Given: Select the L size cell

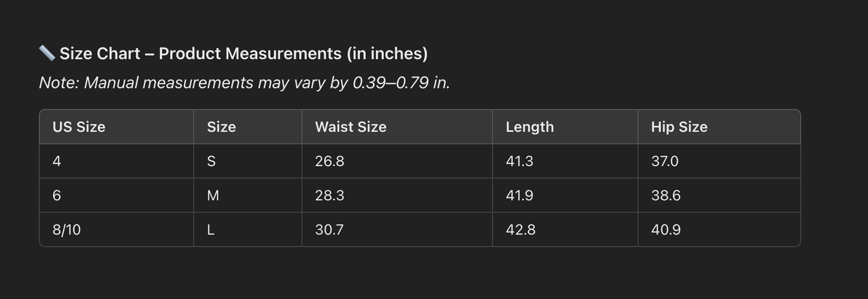Looking at the screenshot, I should [210, 230].
